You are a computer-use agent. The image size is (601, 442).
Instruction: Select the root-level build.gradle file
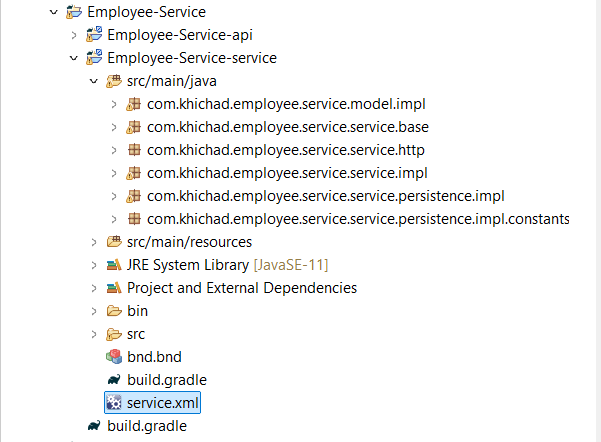click(147, 426)
